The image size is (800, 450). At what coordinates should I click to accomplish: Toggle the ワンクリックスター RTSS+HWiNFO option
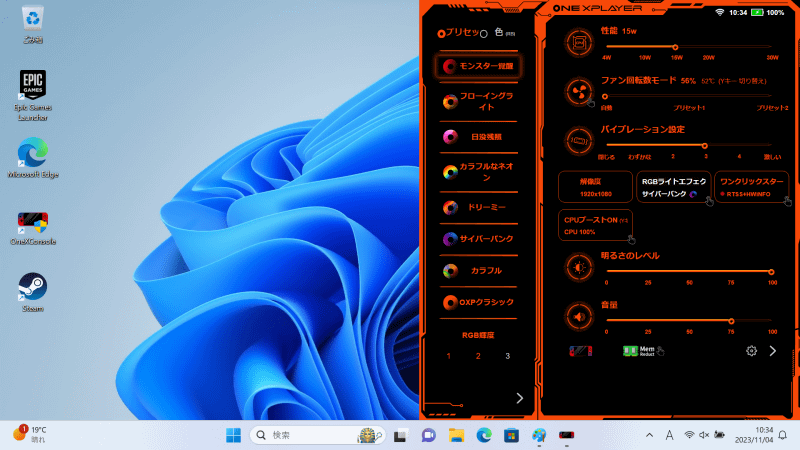point(752,187)
